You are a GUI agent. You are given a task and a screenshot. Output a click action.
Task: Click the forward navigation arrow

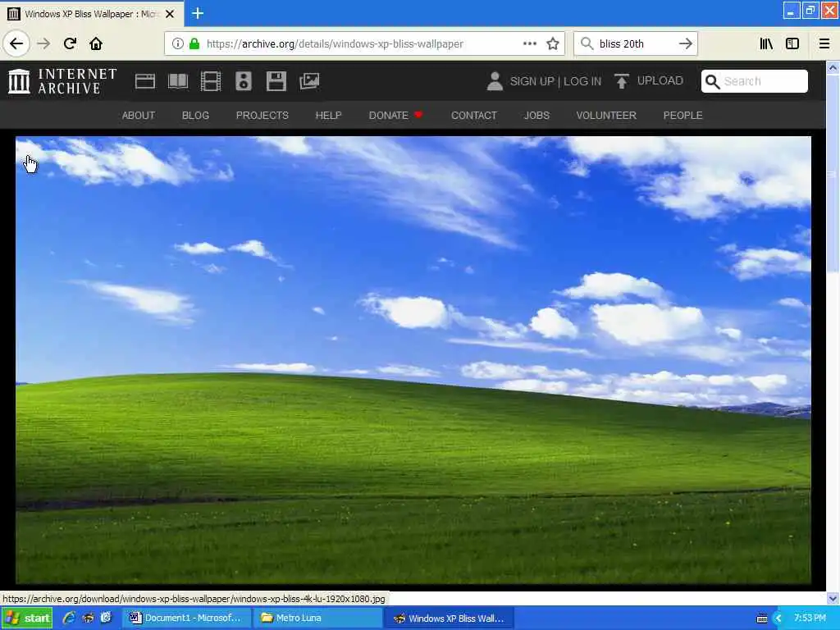pos(43,43)
